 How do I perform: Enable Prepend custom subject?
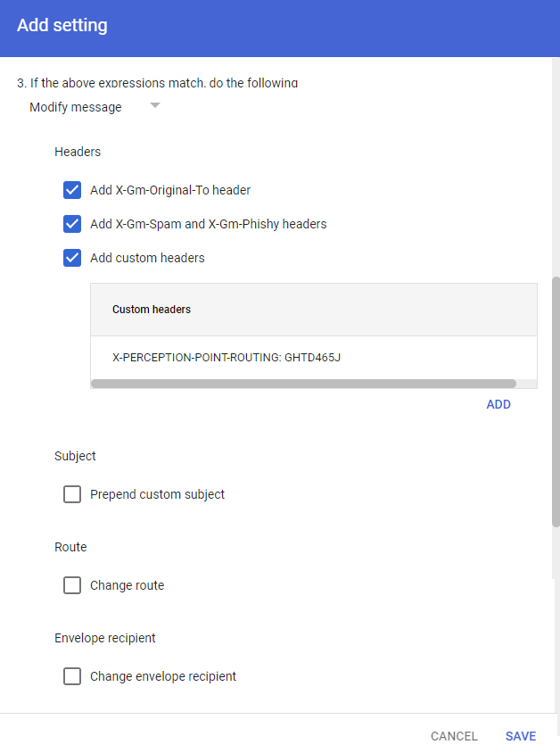pos(72,494)
